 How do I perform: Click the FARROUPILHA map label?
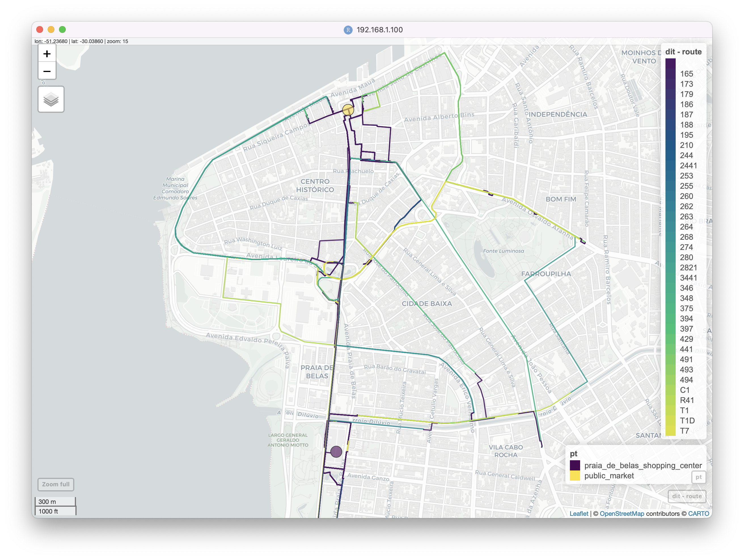pos(546,274)
